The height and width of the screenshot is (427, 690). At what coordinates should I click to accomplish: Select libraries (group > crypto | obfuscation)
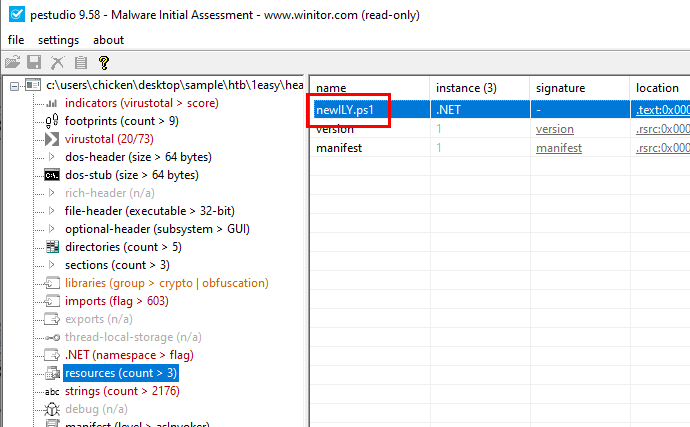tap(167, 283)
